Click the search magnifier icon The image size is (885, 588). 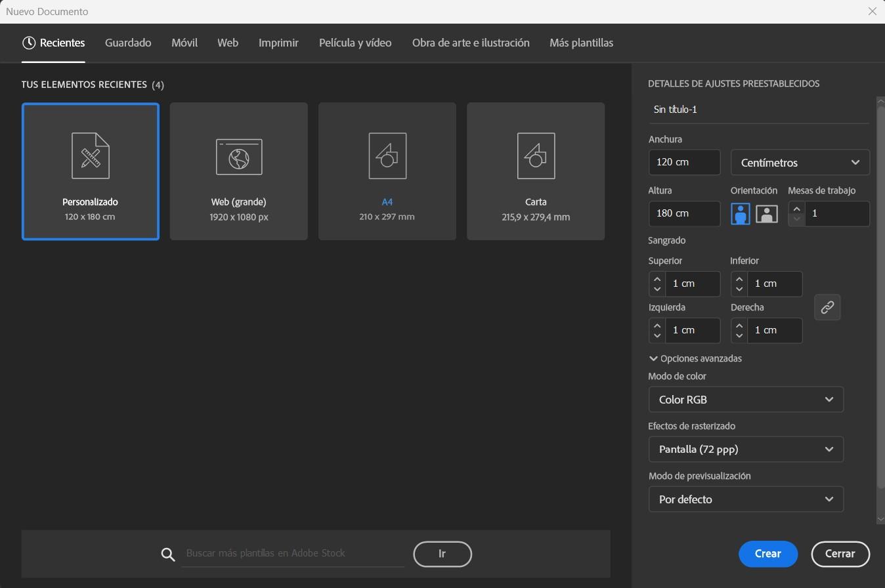[168, 555]
